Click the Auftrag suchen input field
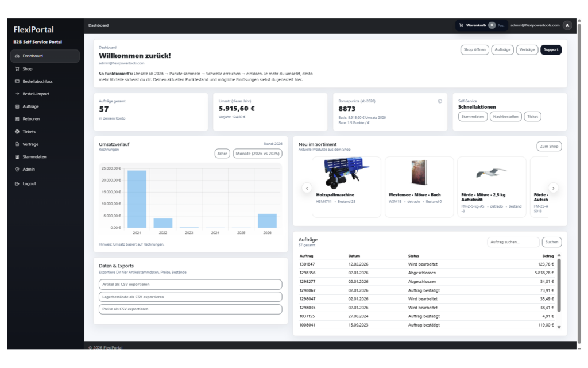This screenshot has width=588, height=368. (x=513, y=242)
